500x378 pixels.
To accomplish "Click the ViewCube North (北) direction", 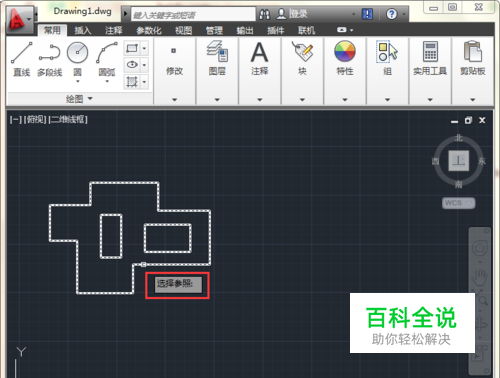I will (x=459, y=138).
